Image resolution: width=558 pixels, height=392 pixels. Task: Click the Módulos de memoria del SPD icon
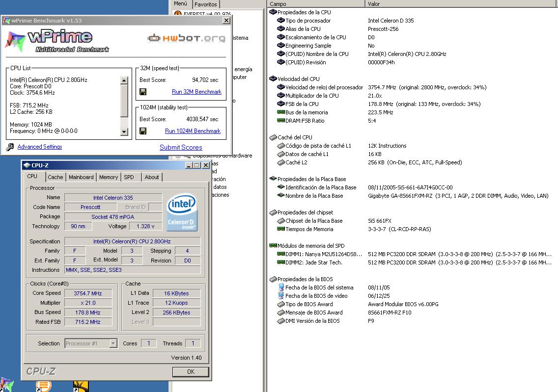pyautogui.click(x=273, y=246)
